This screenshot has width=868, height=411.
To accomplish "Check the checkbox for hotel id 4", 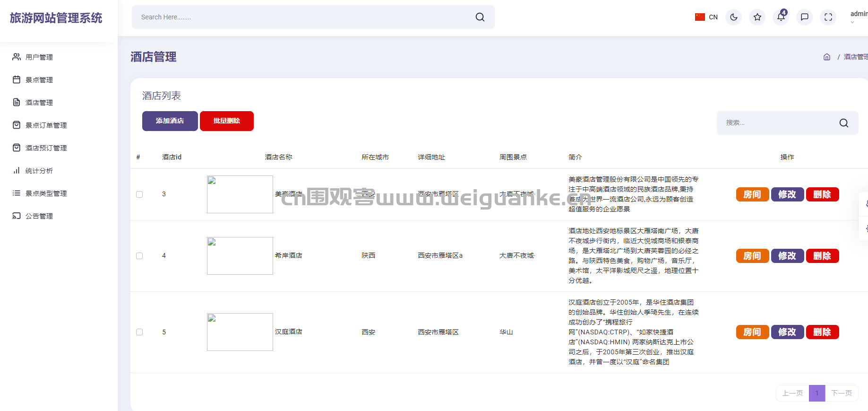I will tap(139, 256).
